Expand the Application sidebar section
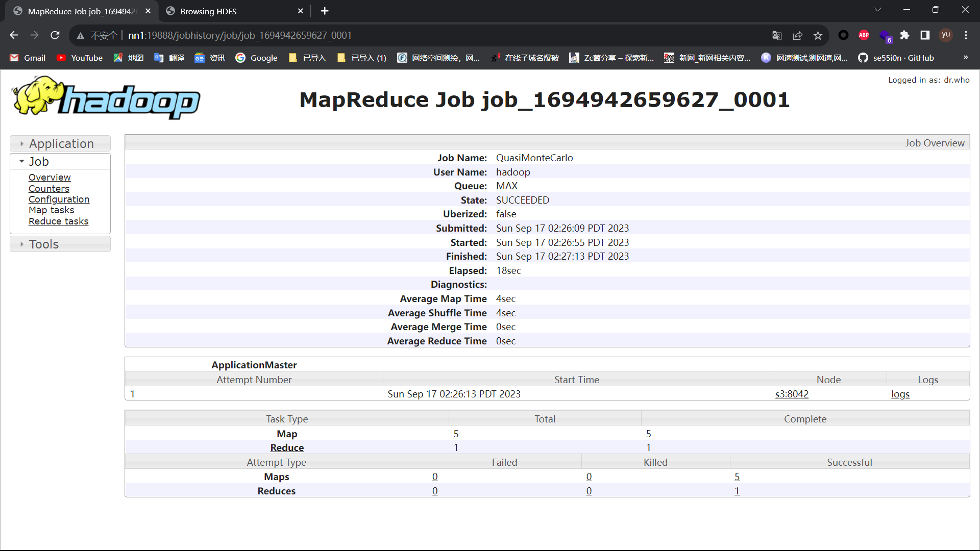The width and height of the screenshot is (980, 551). 60,143
